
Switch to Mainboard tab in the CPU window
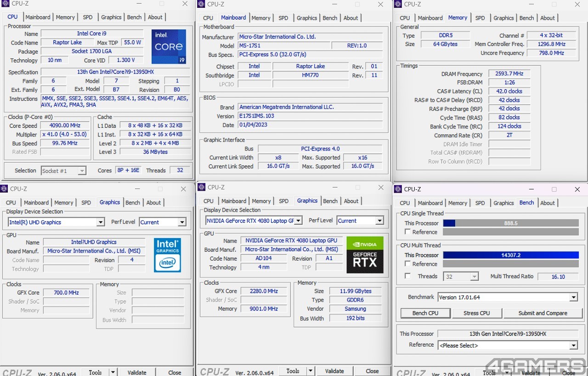click(x=38, y=17)
